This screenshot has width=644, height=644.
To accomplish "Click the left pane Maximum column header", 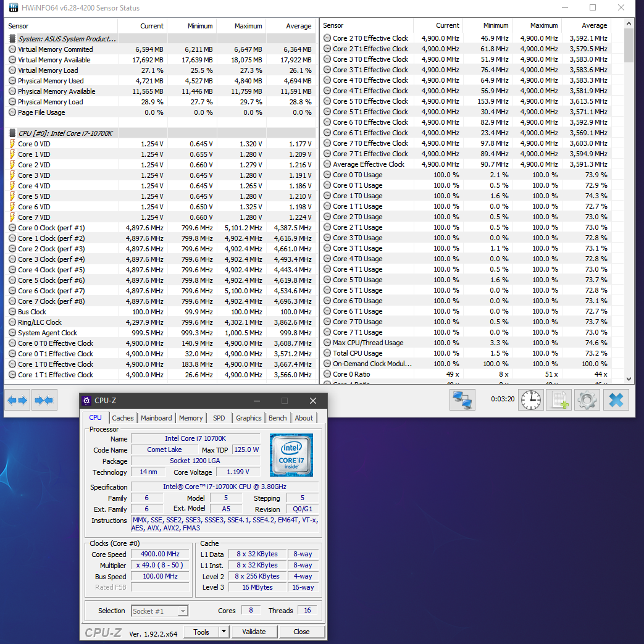I will (241, 26).
